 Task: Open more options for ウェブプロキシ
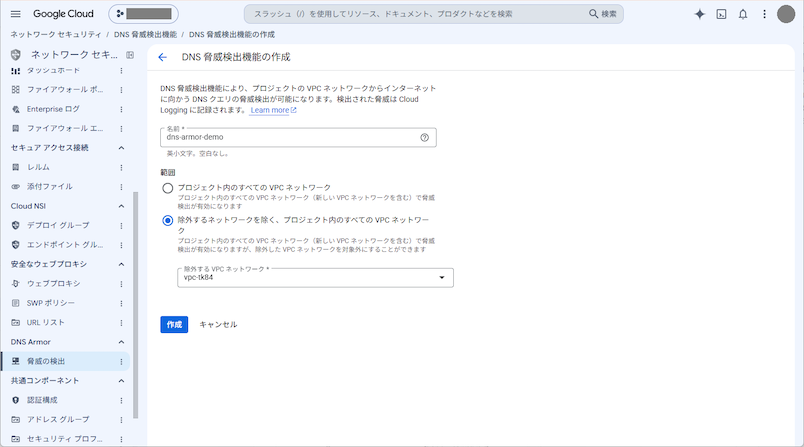122,284
